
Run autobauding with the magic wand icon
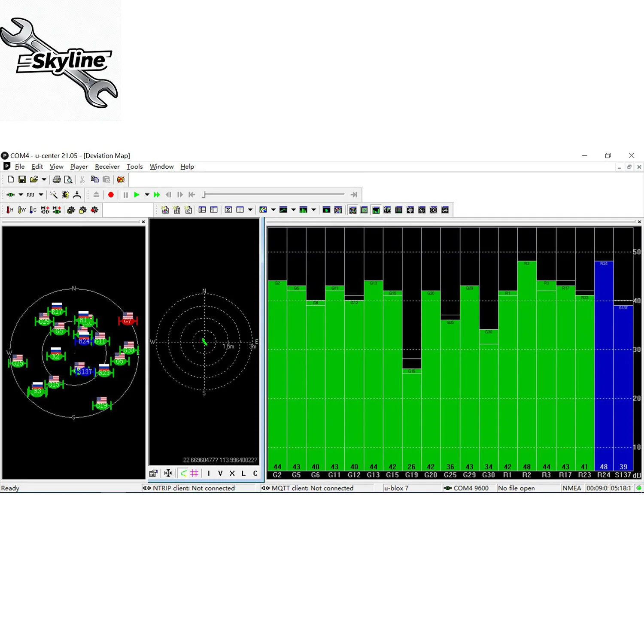(x=54, y=194)
